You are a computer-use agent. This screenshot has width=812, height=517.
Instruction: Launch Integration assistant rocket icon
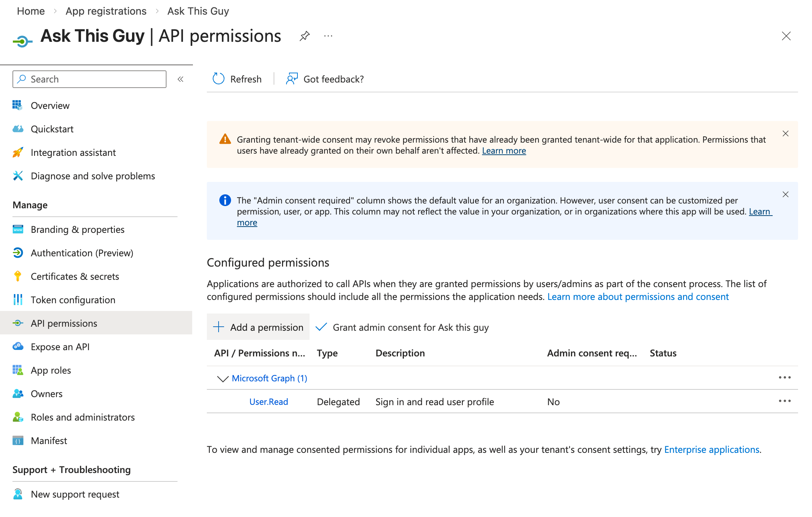click(17, 152)
